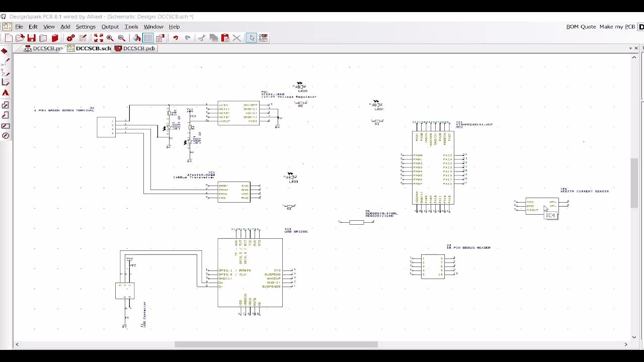Open the Tools menu
The image size is (644, 362).
click(131, 27)
